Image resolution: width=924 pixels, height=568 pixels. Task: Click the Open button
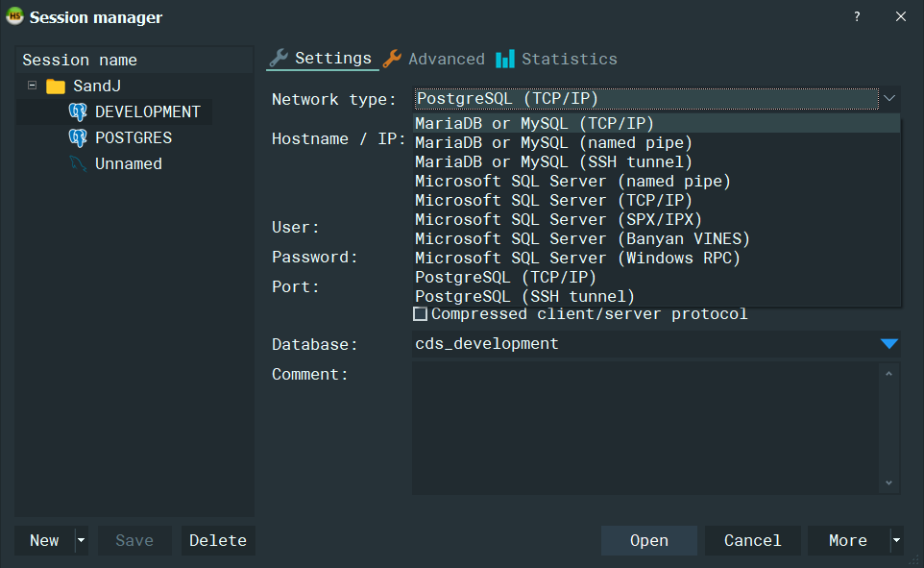tap(648, 540)
